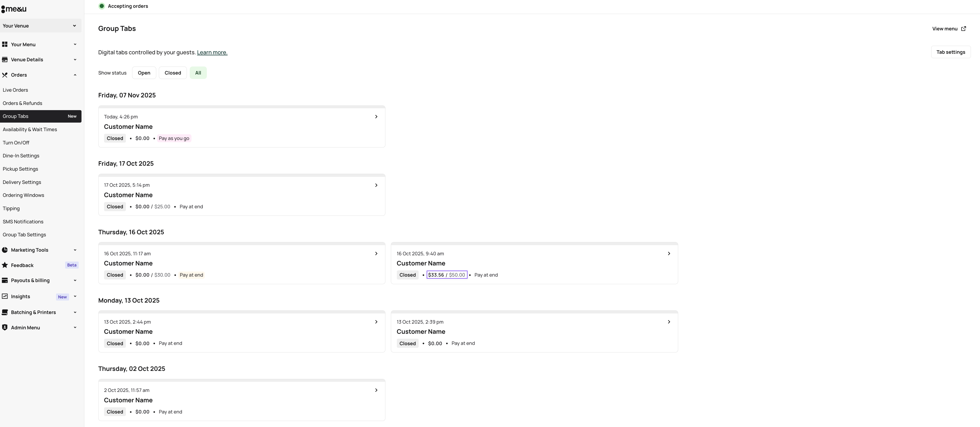Click the Venue Details storefront icon

(x=5, y=60)
